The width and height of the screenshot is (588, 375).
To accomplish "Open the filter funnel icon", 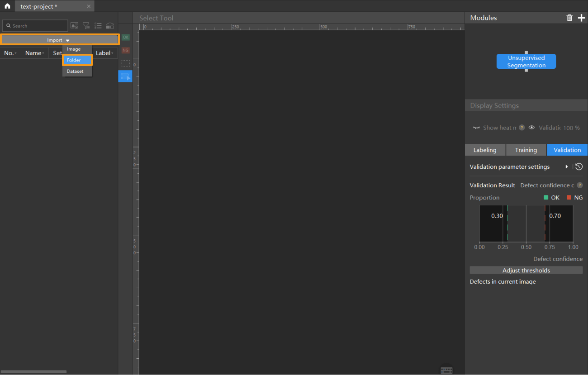I will [x=86, y=26].
